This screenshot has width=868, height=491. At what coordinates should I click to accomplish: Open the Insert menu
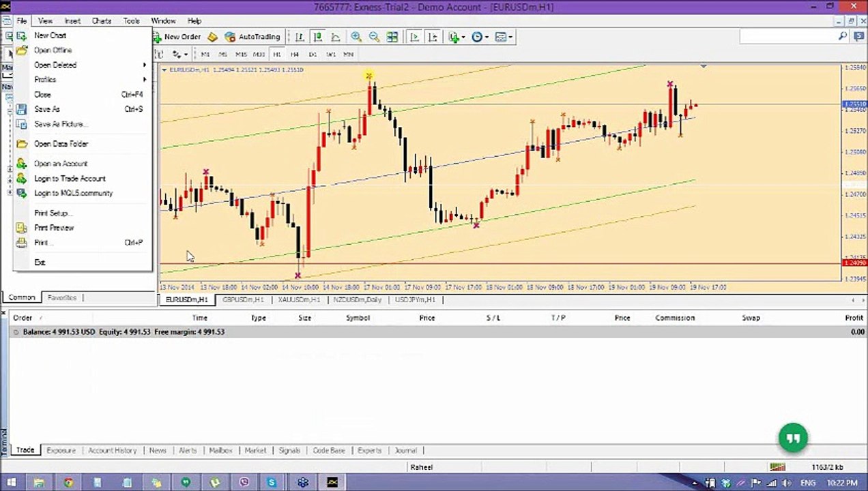tap(72, 21)
